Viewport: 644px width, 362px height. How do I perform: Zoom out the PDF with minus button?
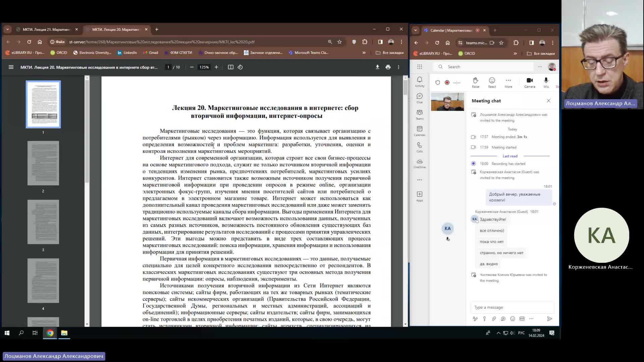[192, 67]
